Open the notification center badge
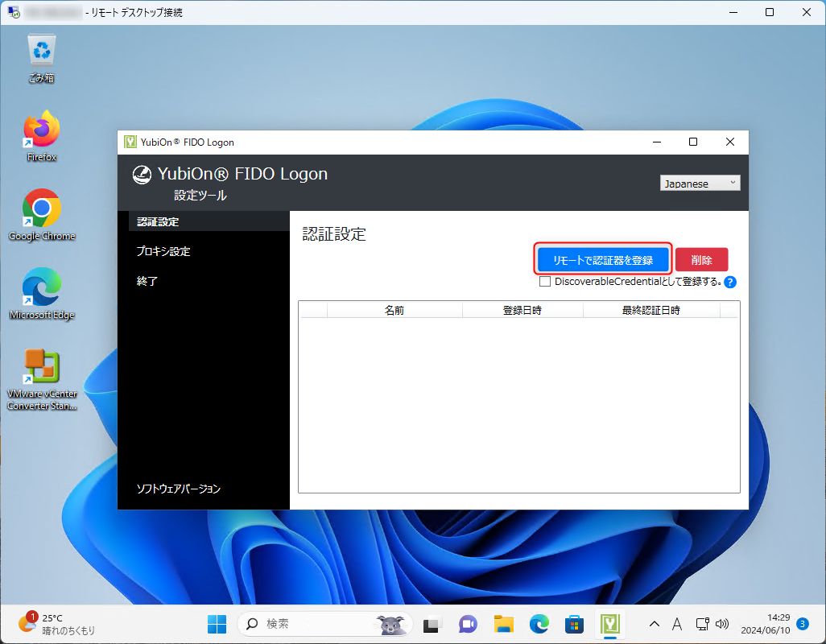Screen dimensions: 826x644 pyautogui.click(x=803, y=624)
